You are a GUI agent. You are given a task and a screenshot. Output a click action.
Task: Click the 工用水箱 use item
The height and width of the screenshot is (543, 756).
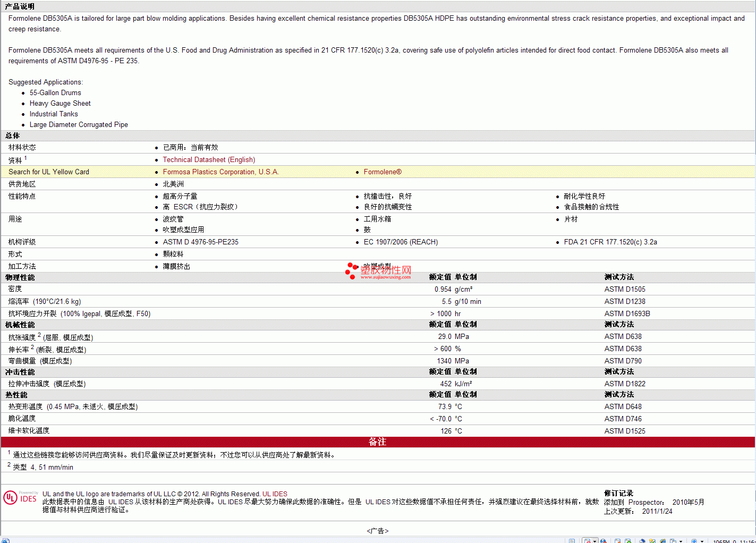pyautogui.click(x=377, y=219)
